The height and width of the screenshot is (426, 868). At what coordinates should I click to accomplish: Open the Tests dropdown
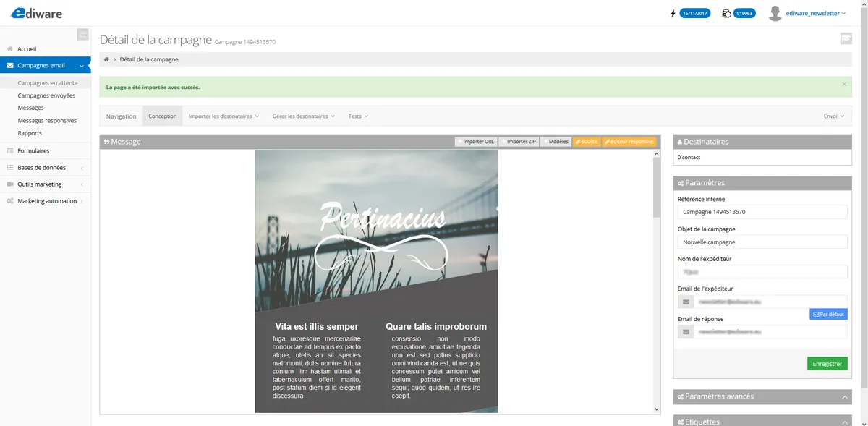pyautogui.click(x=358, y=116)
